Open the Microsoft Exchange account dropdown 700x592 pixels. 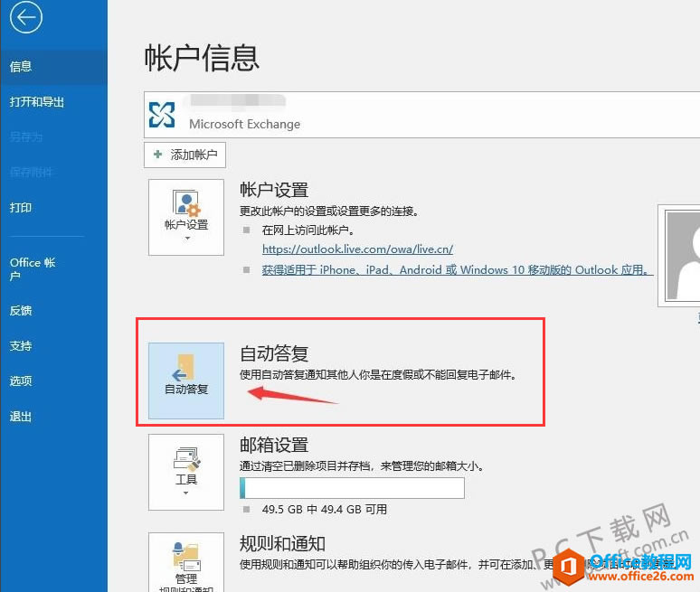click(x=421, y=115)
